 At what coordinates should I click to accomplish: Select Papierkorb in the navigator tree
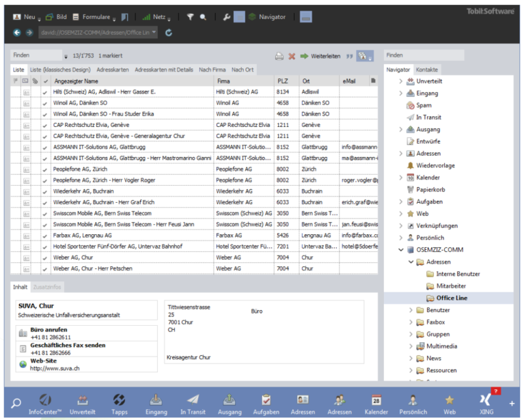pyautogui.click(x=426, y=189)
